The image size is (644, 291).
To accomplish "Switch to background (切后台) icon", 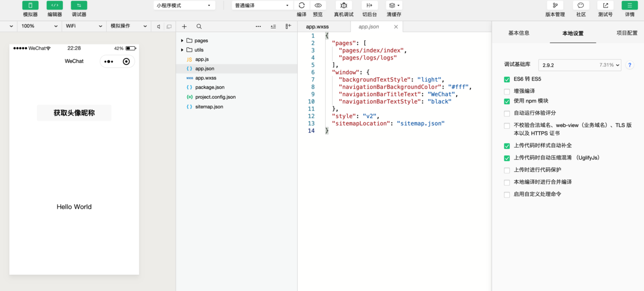I will 369,5.
